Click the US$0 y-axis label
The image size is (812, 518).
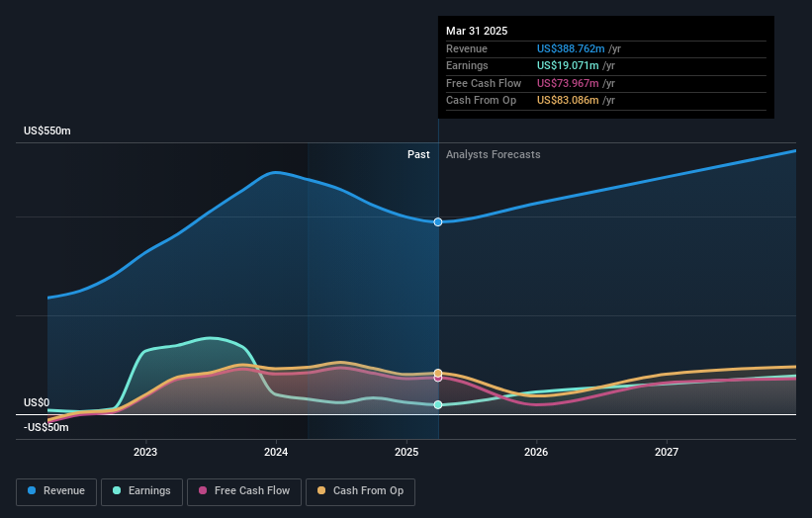coord(37,402)
